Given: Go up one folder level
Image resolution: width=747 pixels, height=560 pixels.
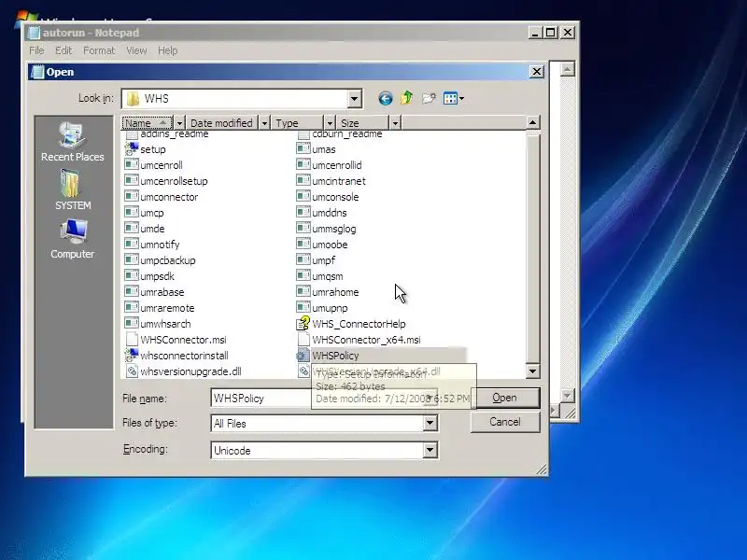Looking at the screenshot, I should pyautogui.click(x=407, y=98).
